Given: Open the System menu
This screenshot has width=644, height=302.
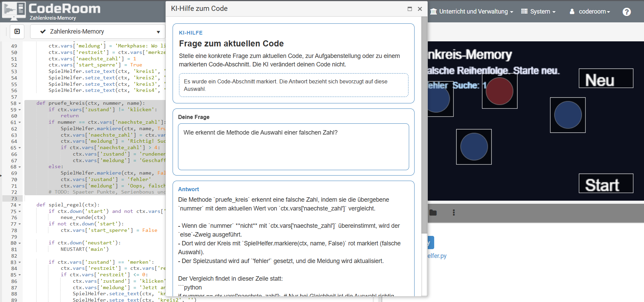Looking at the screenshot, I should (x=538, y=12).
